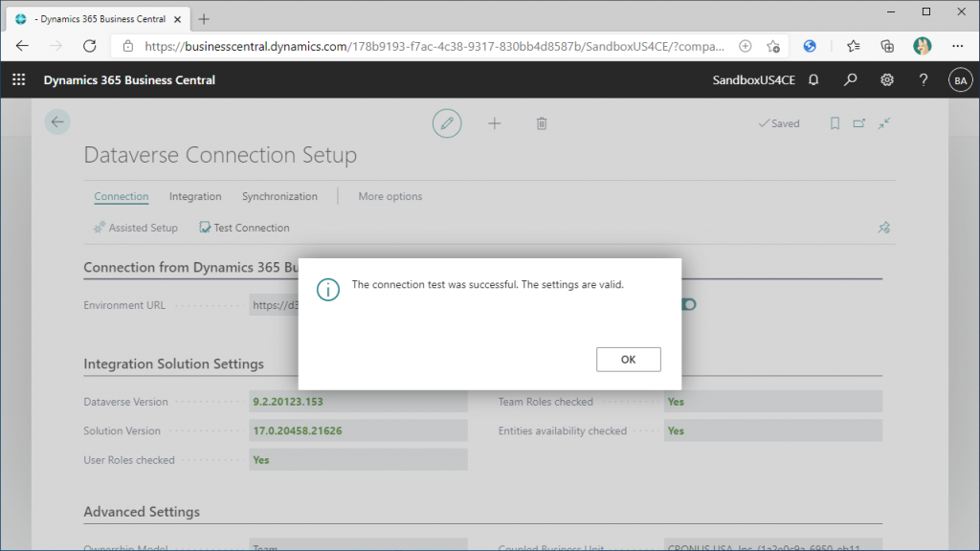Click the zoom plus icon in address bar
Screen dimensions: 980x551
pyautogui.click(x=745, y=46)
